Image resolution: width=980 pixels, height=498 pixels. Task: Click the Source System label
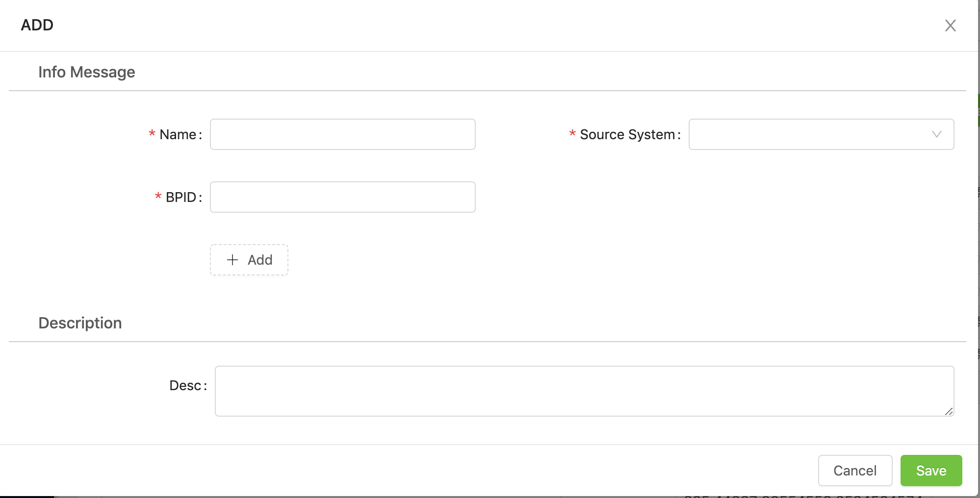pos(630,134)
